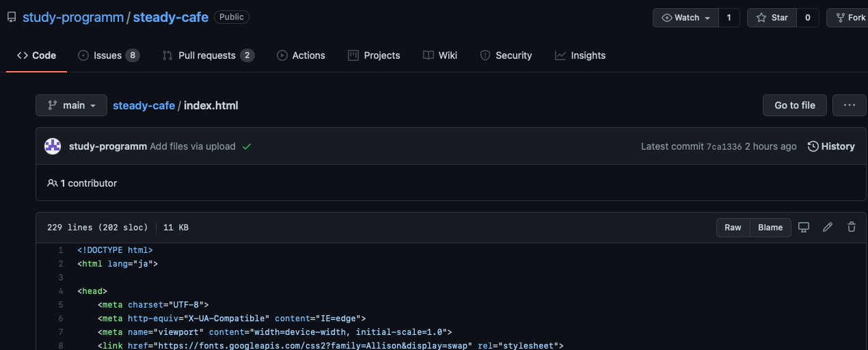Click the git branch icon
868x350 pixels.
click(x=52, y=105)
